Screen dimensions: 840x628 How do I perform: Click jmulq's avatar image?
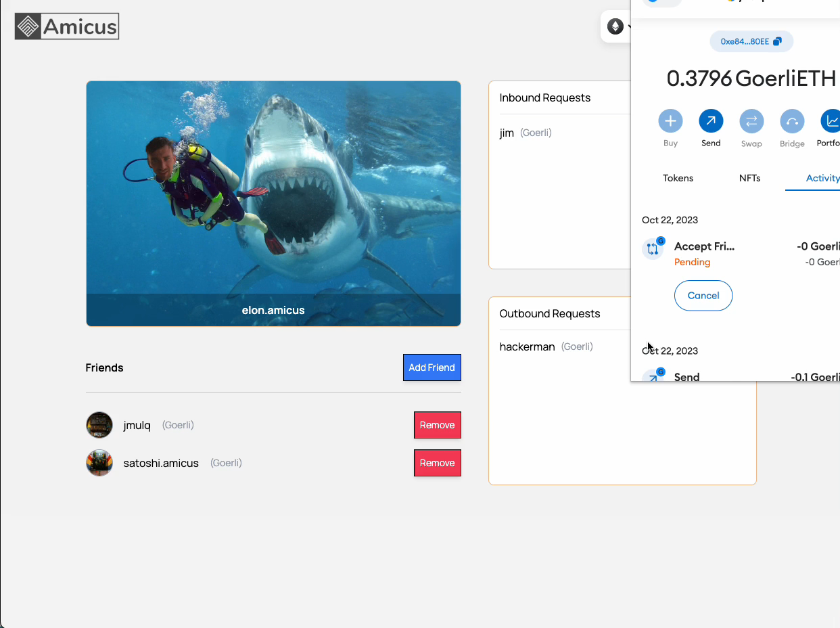(x=99, y=425)
